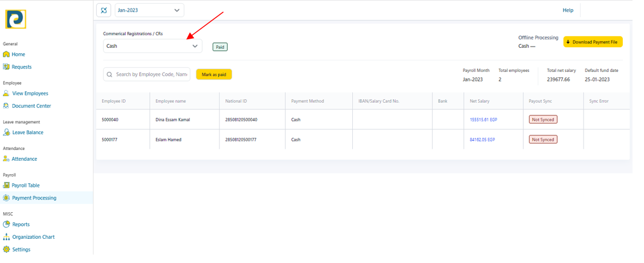Open the Help link
This screenshot has height=263, width=644.
(567, 10)
